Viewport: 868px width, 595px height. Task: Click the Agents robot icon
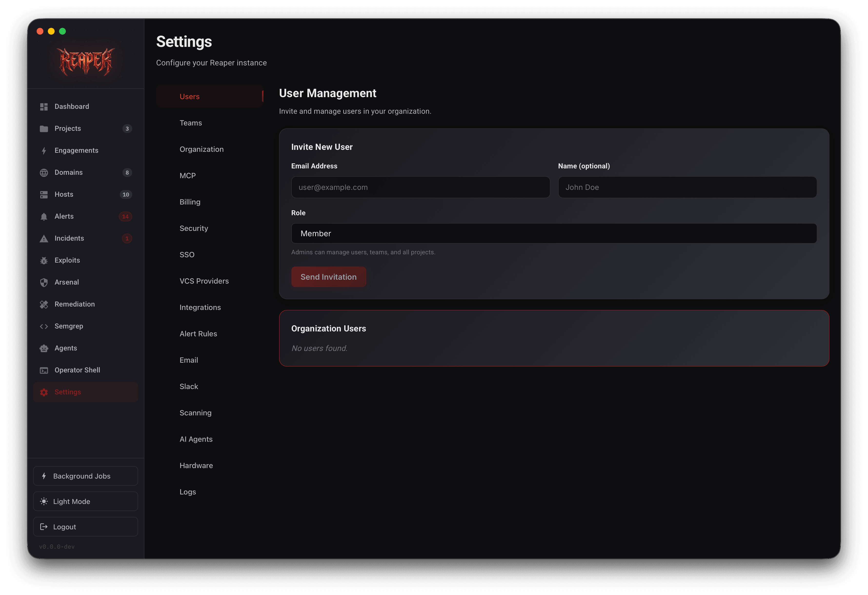point(44,348)
